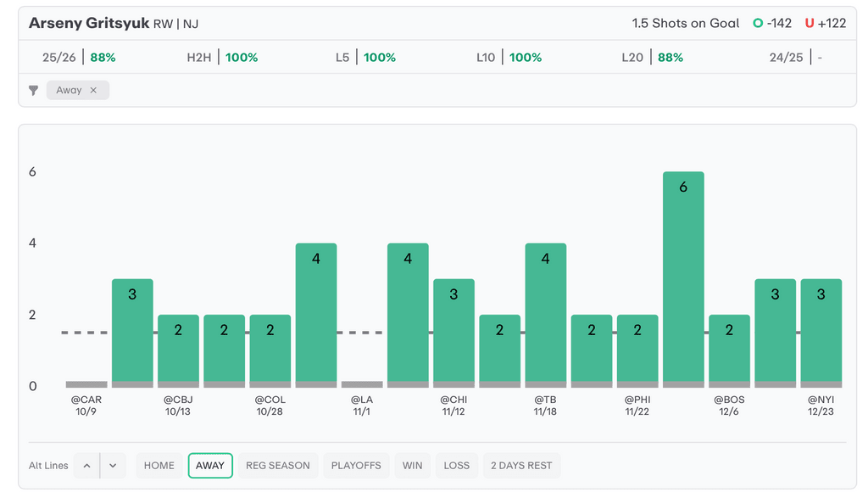Click the 6-shot bar before @BOS
The height and width of the screenshot is (498, 868).
click(x=683, y=279)
